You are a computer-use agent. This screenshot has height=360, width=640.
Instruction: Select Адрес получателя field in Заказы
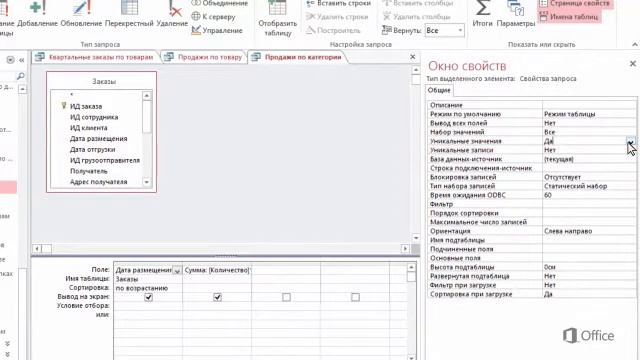98,182
